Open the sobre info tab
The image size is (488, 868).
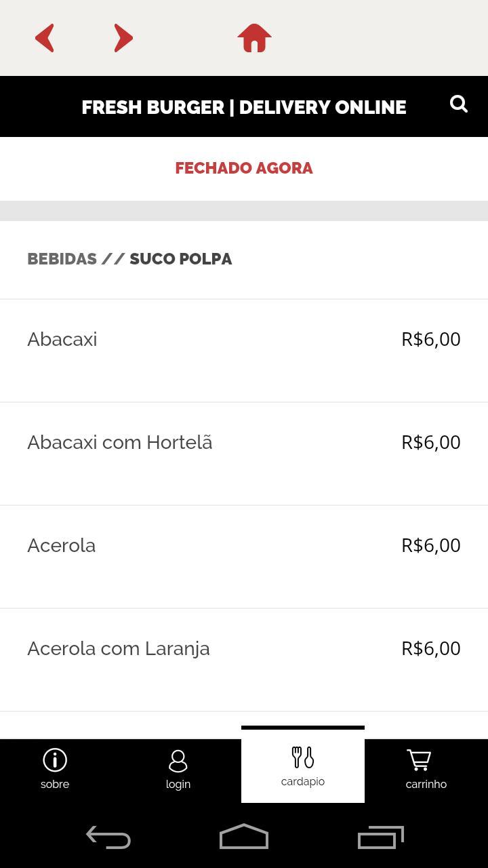click(x=55, y=769)
